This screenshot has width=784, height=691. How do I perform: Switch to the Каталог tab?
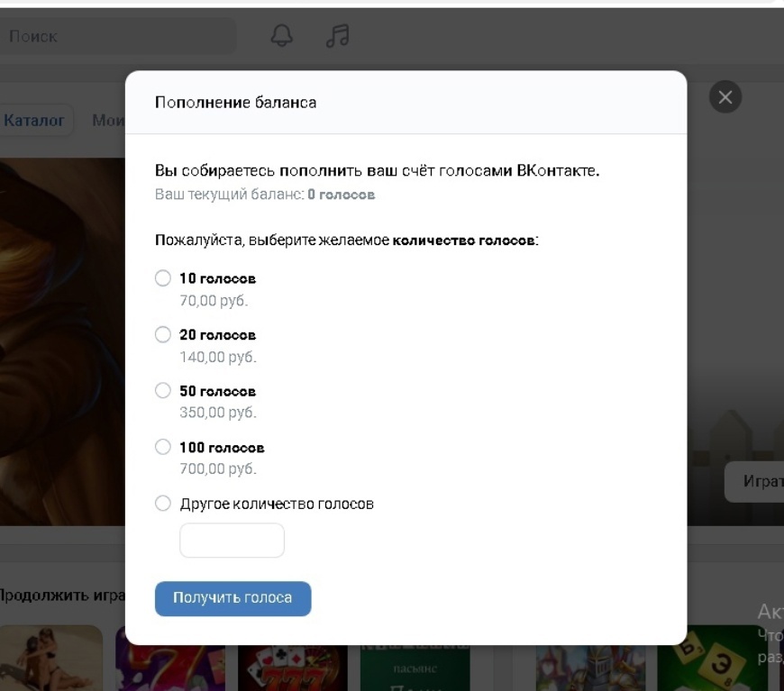[x=35, y=121]
